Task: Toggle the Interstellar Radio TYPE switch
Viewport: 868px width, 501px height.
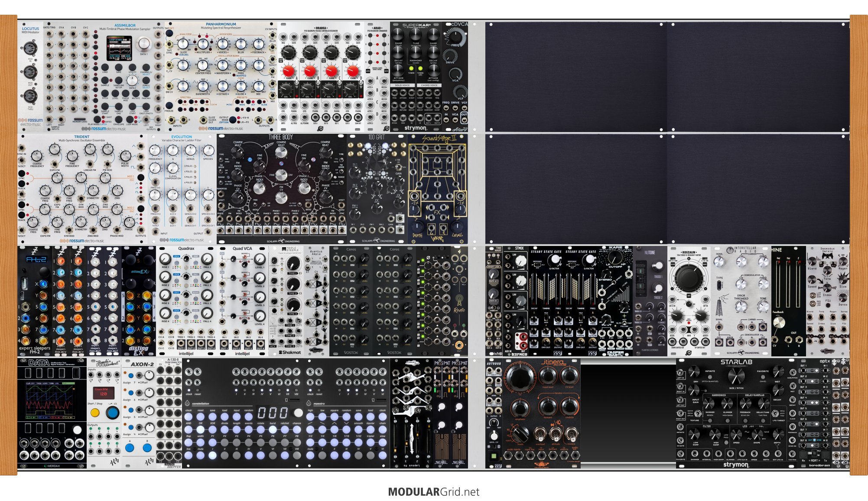Action: tap(720, 285)
